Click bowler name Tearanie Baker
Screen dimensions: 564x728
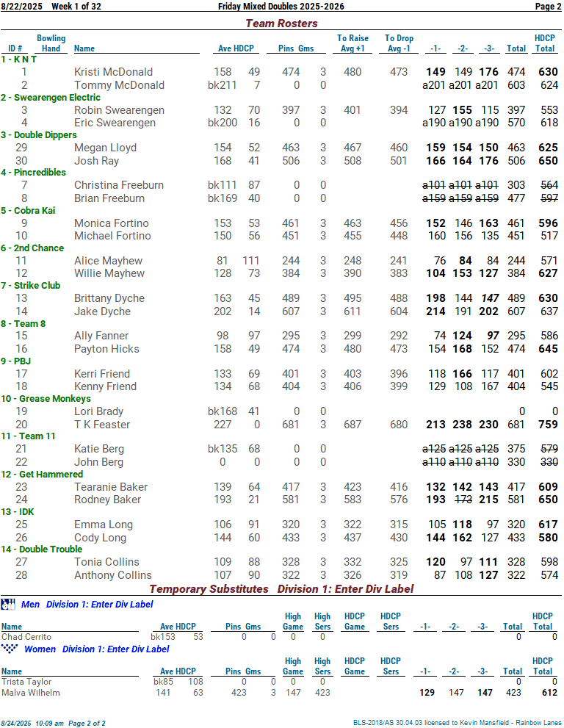[x=111, y=486]
